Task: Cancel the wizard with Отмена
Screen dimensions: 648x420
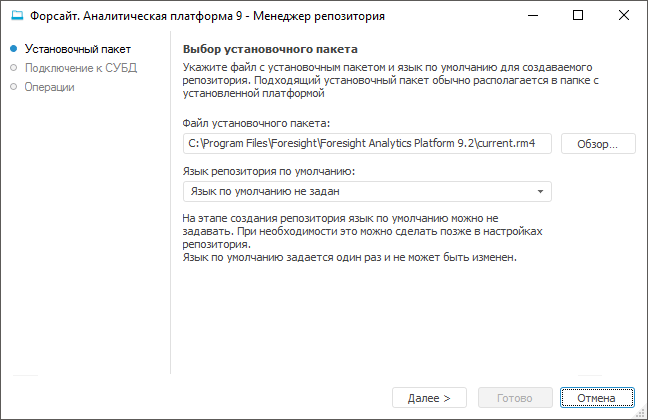Action: 597,398
